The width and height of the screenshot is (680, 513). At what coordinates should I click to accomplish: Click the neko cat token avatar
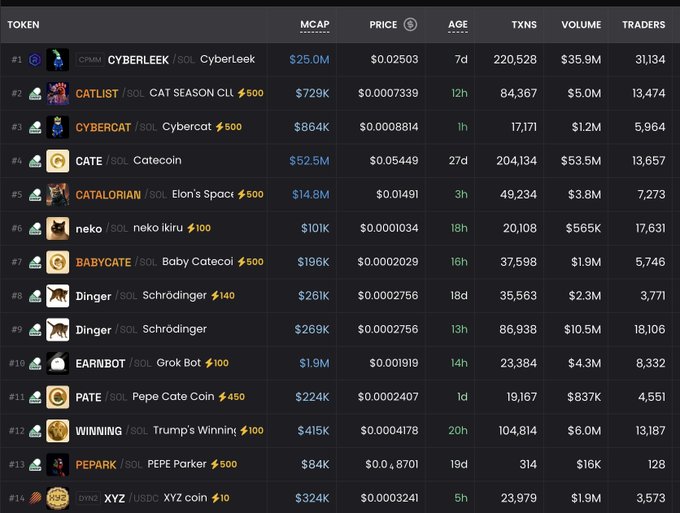click(57, 228)
